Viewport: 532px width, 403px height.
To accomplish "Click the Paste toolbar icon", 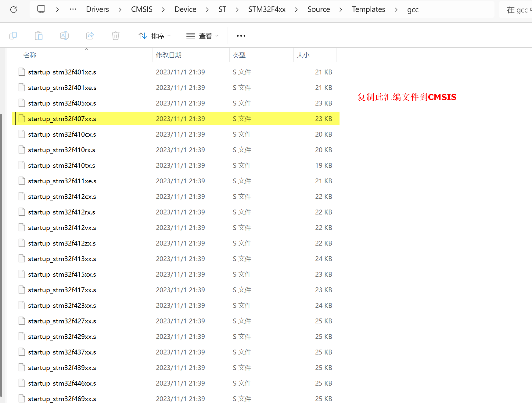I will [x=39, y=36].
